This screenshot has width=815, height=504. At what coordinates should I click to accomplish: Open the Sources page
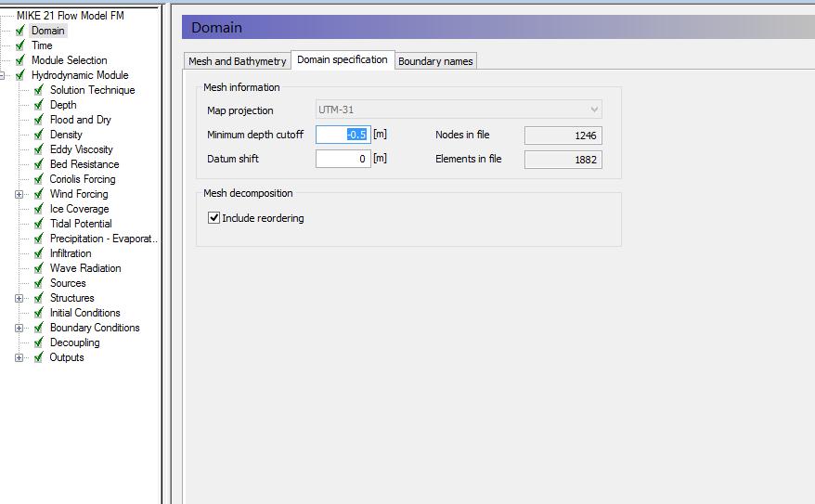coord(68,283)
